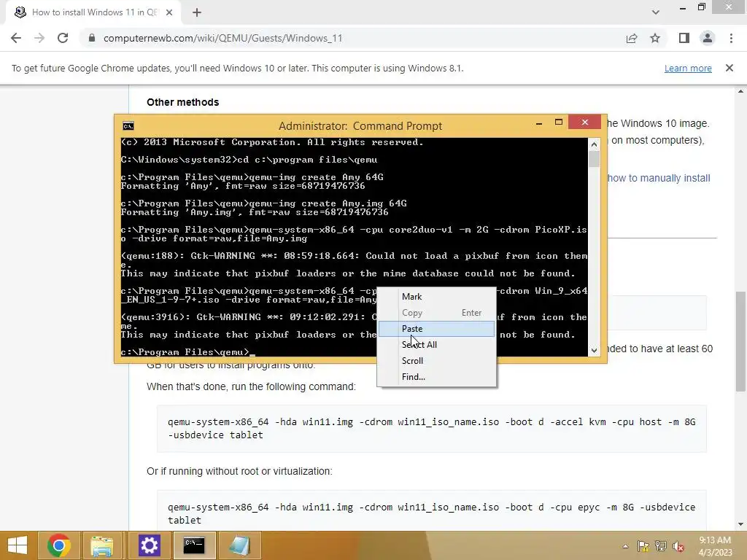This screenshot has height=560, width=747.
Task: Dismiss the Chrome update notification bar
Action: pos(729,68)
